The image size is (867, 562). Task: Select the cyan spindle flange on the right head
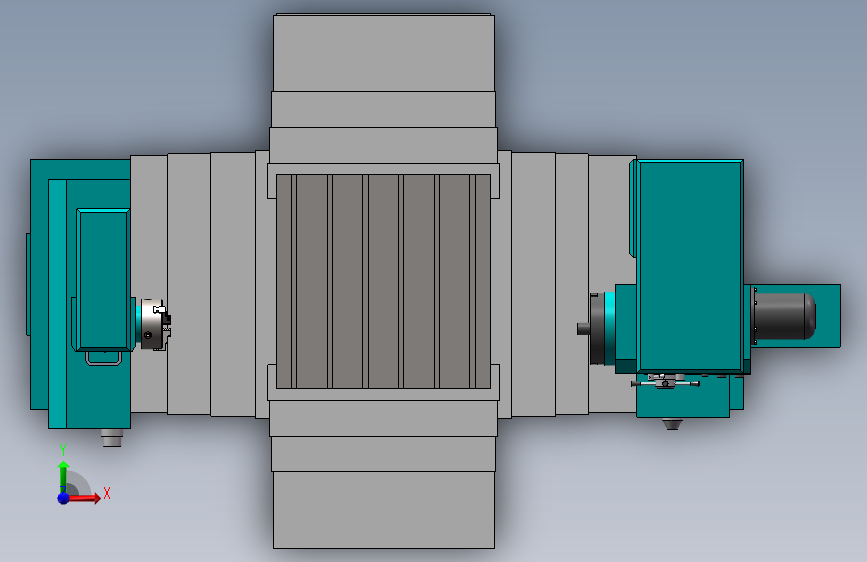tap(609, 329)
